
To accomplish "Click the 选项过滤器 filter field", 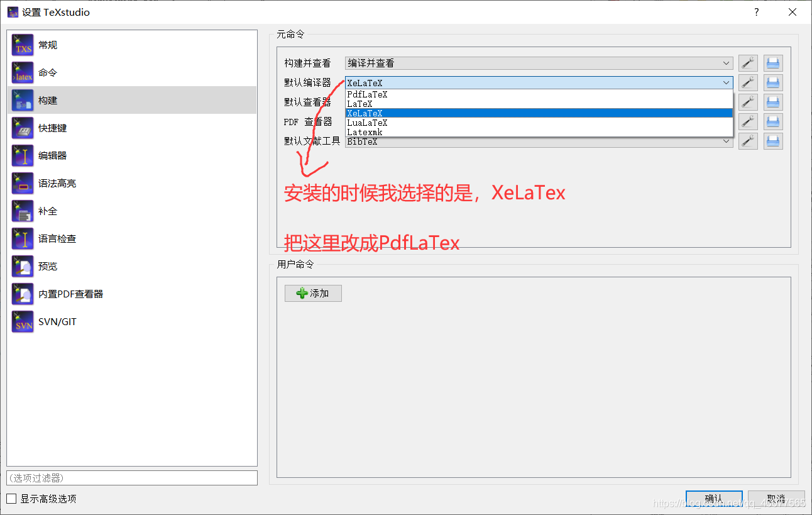I will [132, 478].
